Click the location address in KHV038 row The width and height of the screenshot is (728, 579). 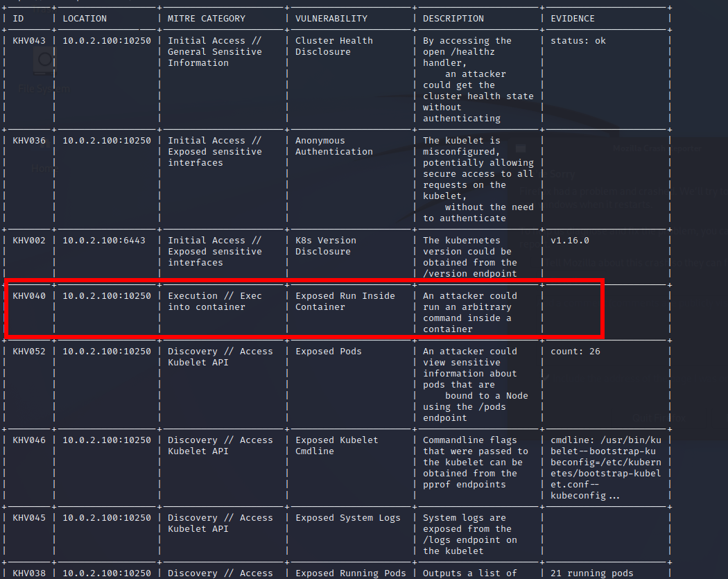tap(107, 573)
